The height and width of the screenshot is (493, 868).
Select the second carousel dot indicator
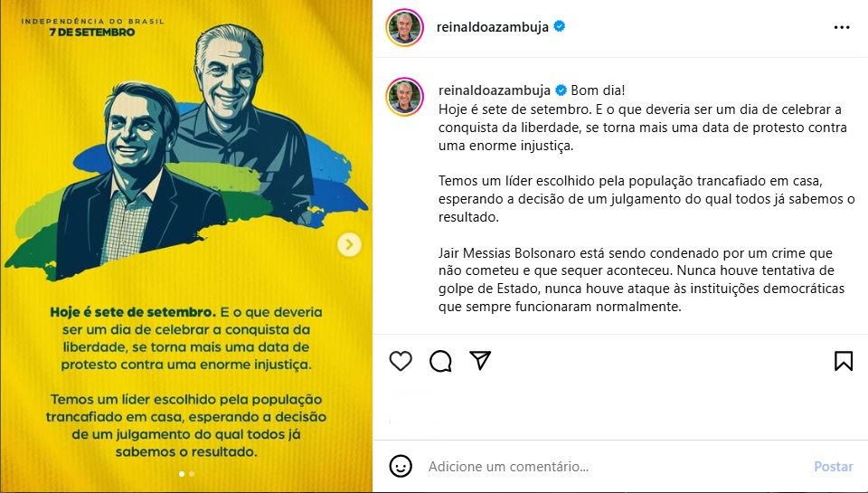192,474
